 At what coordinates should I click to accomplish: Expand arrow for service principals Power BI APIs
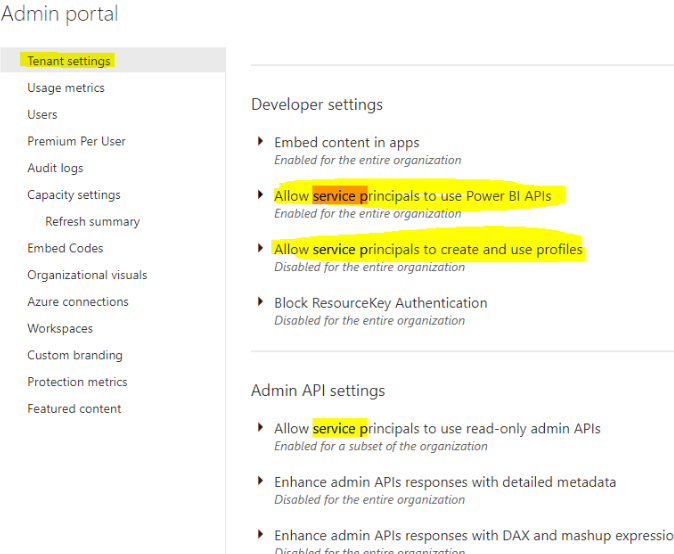pos(260,194)
